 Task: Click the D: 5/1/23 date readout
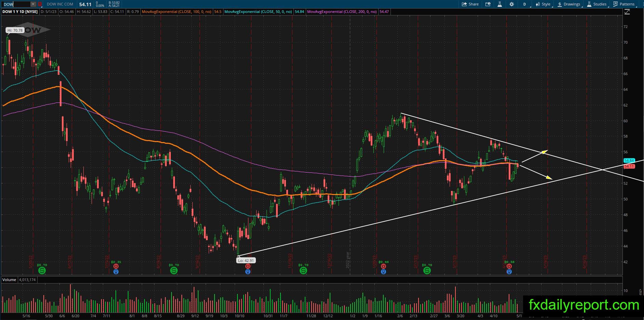(x=49, y=12)
